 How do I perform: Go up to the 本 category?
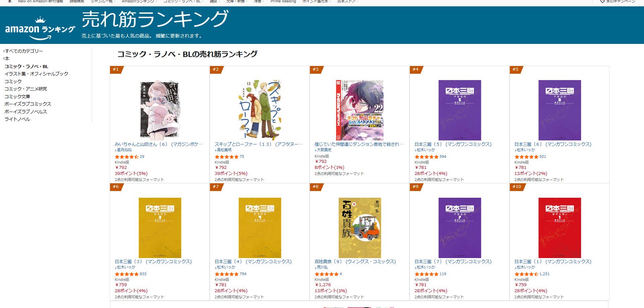click(x=6, y=58)
